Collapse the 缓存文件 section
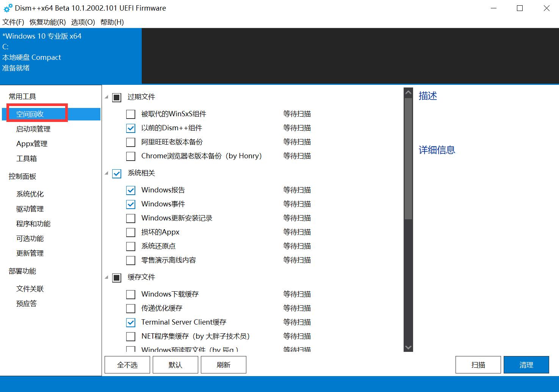Screen dimensions: 559x392 coord(106,277)
